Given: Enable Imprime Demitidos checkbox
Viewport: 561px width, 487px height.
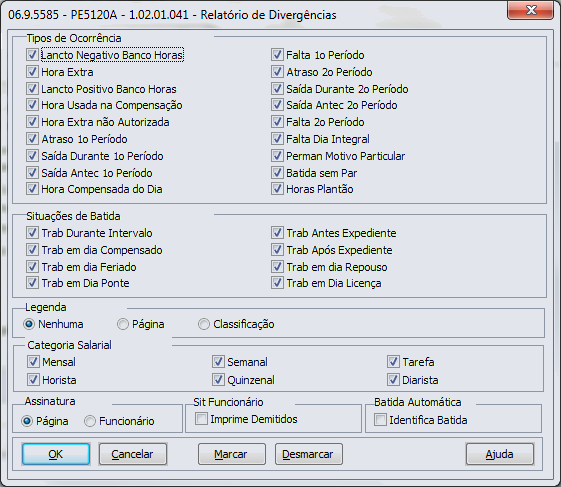Looking at the screenshot, I should (201, 419).
